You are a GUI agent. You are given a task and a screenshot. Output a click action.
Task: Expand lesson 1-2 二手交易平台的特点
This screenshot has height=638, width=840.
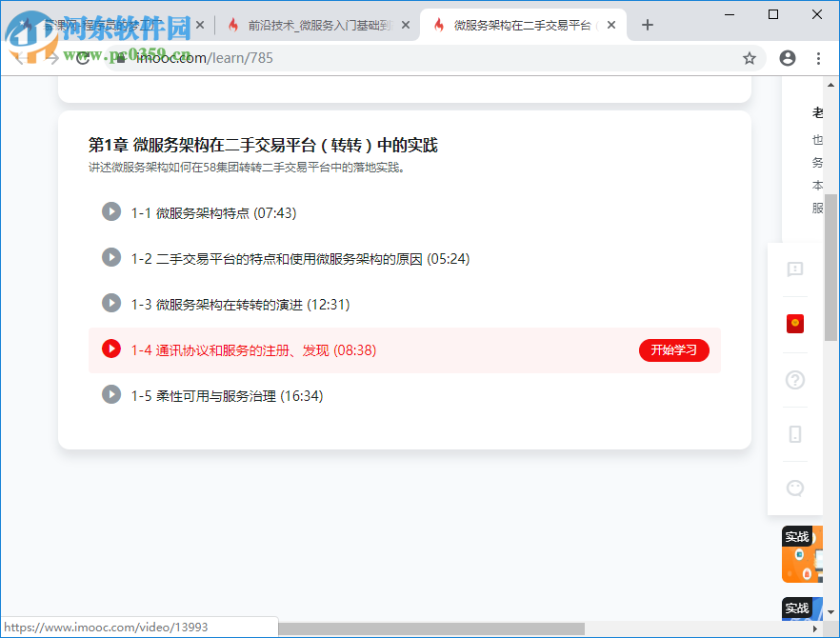pos(110,258)
